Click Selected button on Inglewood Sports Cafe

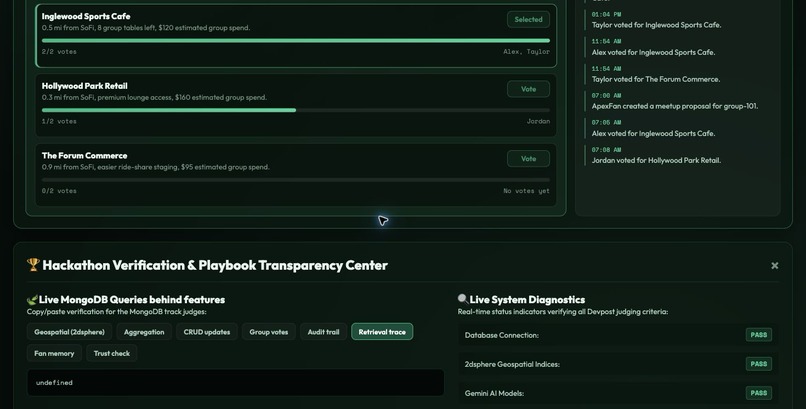click(x=528, y=20)
